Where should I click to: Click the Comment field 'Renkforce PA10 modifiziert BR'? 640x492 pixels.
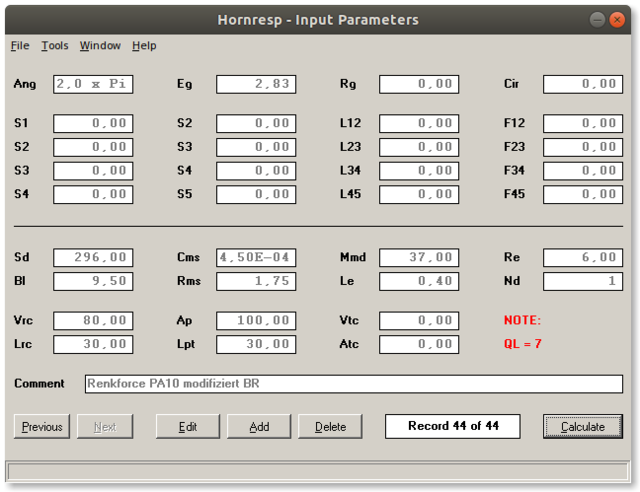pos(354,384)
